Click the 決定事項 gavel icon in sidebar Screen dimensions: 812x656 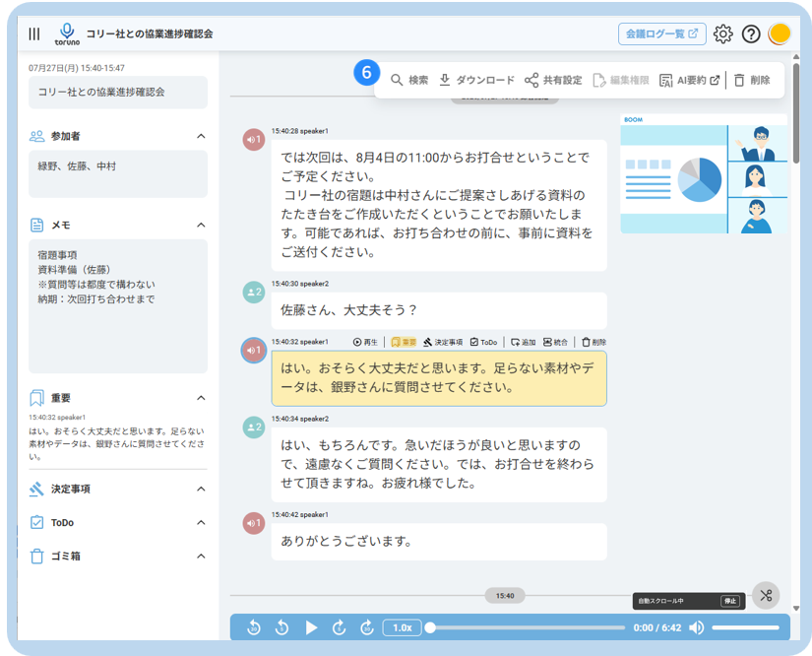(x=36, y=489)
